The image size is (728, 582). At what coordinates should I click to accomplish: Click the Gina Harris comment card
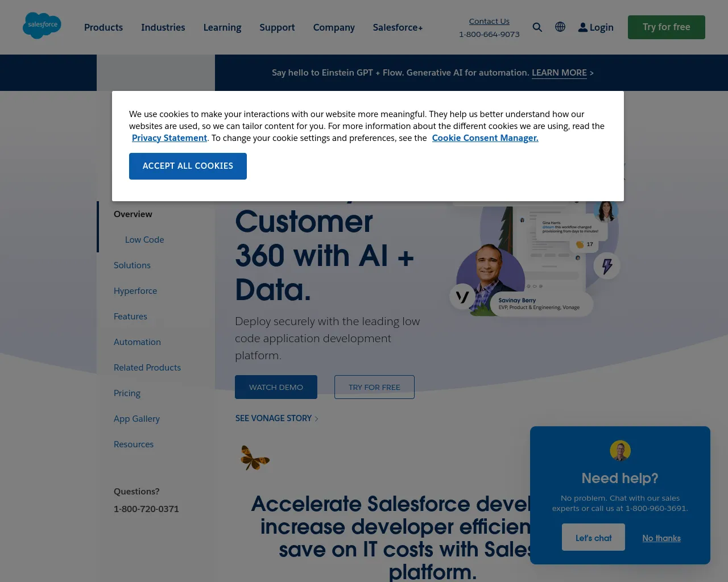click(570, 227)
